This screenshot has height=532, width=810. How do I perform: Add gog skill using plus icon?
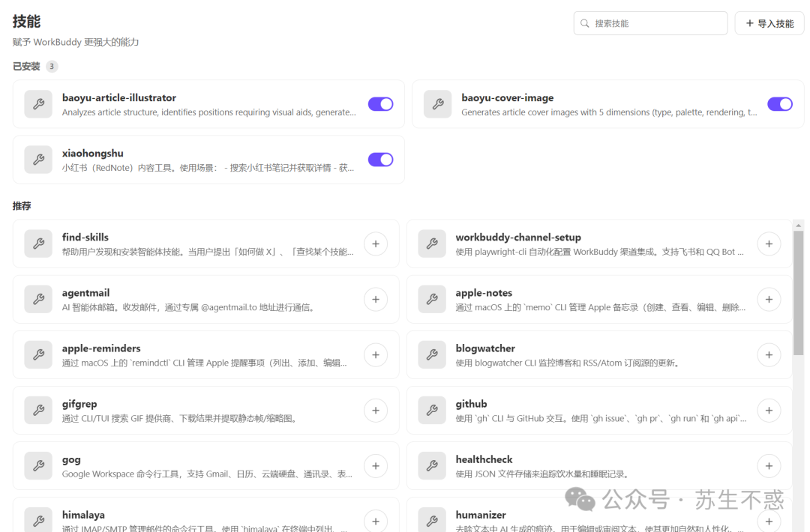(376, 466)
